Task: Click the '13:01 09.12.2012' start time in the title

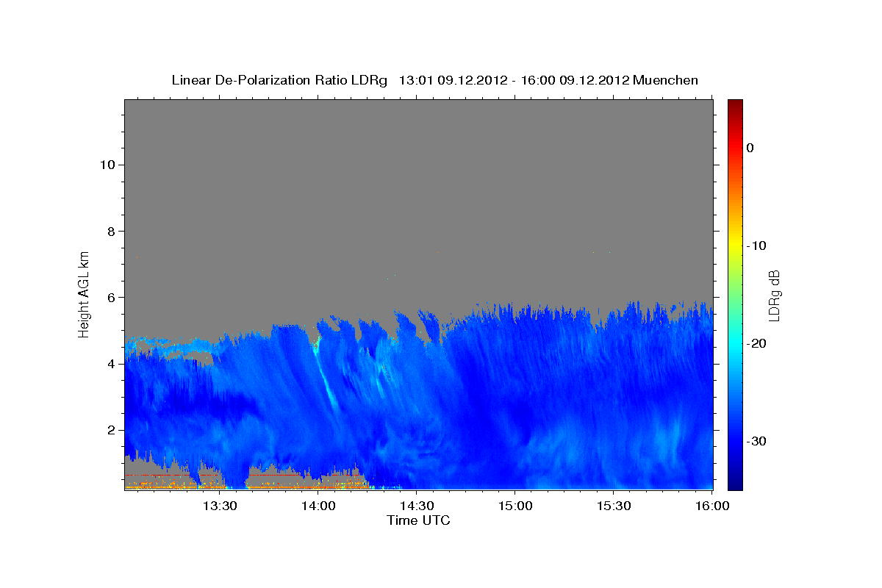Action: pyautogui.click(x=453, y=80)
